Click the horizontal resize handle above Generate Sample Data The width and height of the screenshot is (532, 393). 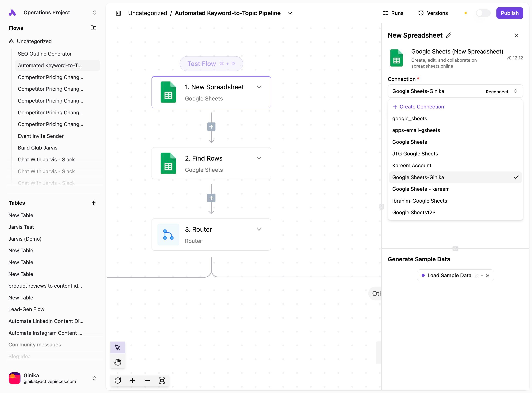point(455,248)
